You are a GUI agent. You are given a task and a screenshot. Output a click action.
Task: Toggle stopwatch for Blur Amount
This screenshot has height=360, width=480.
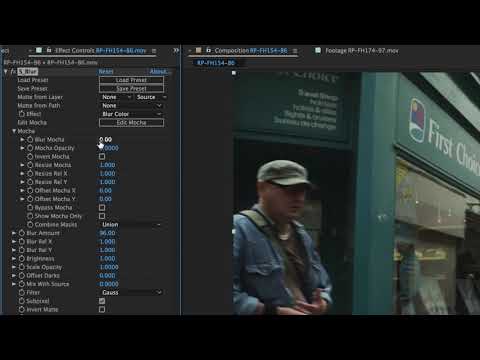[x=22, y=233]
